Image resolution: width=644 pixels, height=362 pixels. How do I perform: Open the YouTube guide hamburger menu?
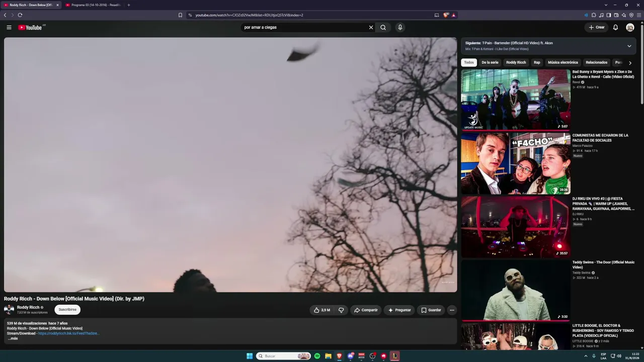(x=9, y=28)
